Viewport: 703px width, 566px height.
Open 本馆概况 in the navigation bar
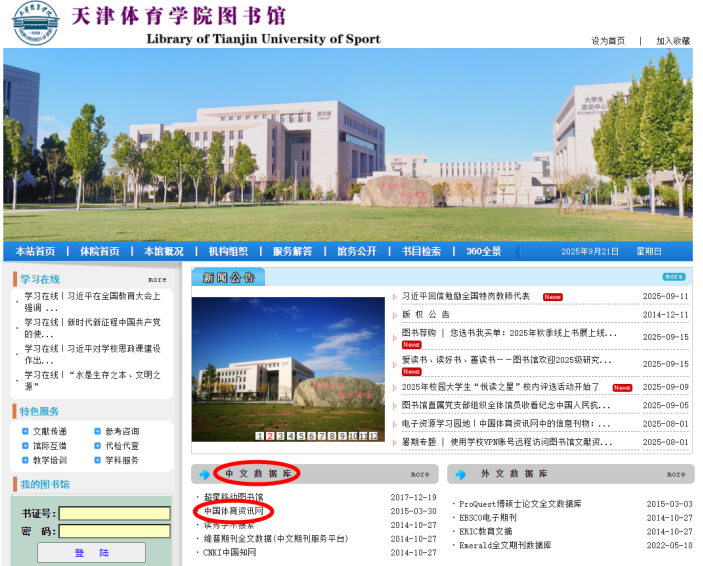pyautogui.click(x=163, y=251)
